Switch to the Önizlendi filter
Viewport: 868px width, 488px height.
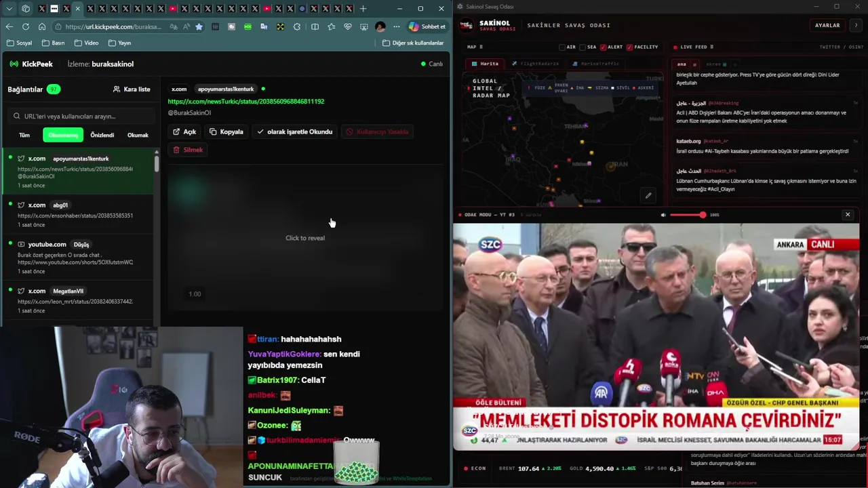tap(102, 135)
